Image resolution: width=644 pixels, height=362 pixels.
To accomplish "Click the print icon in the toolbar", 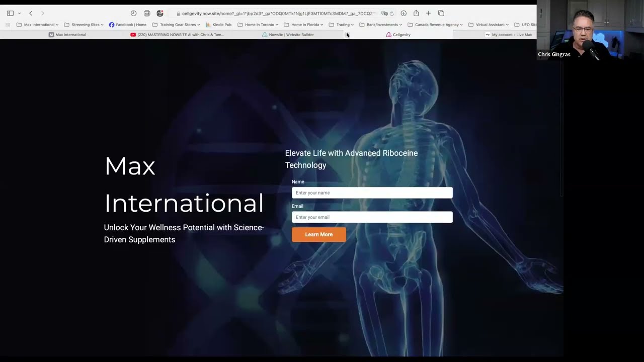I will pos(147,13).
